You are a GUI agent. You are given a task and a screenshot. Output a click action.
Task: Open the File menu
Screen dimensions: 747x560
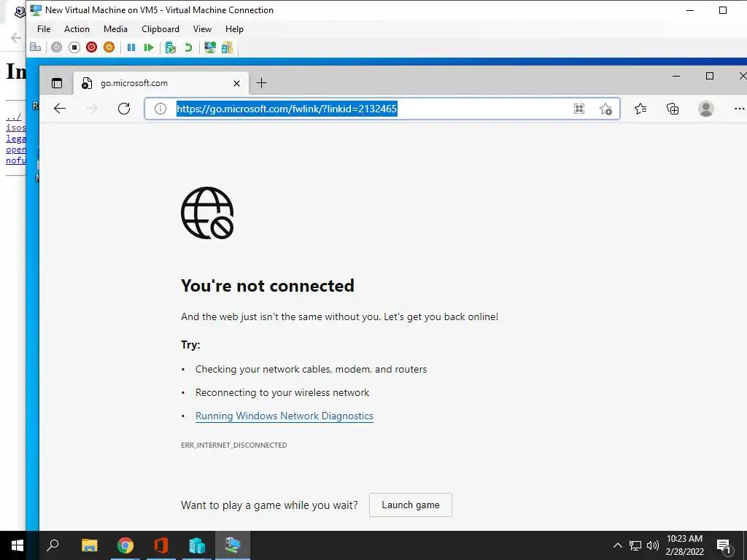click(44, 29)
